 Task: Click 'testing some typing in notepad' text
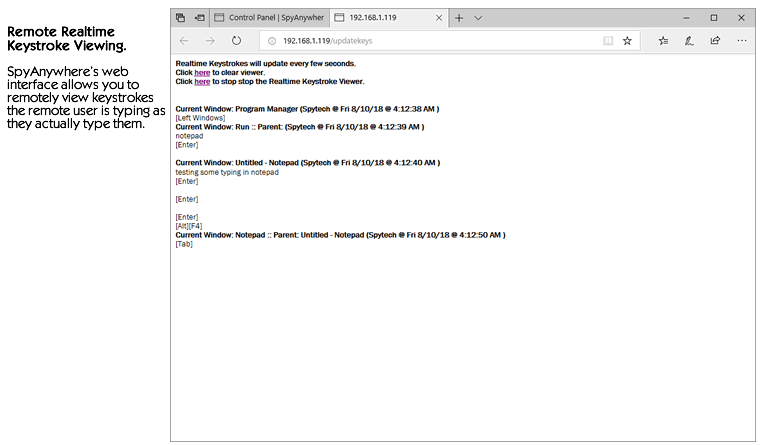point(227,172)
